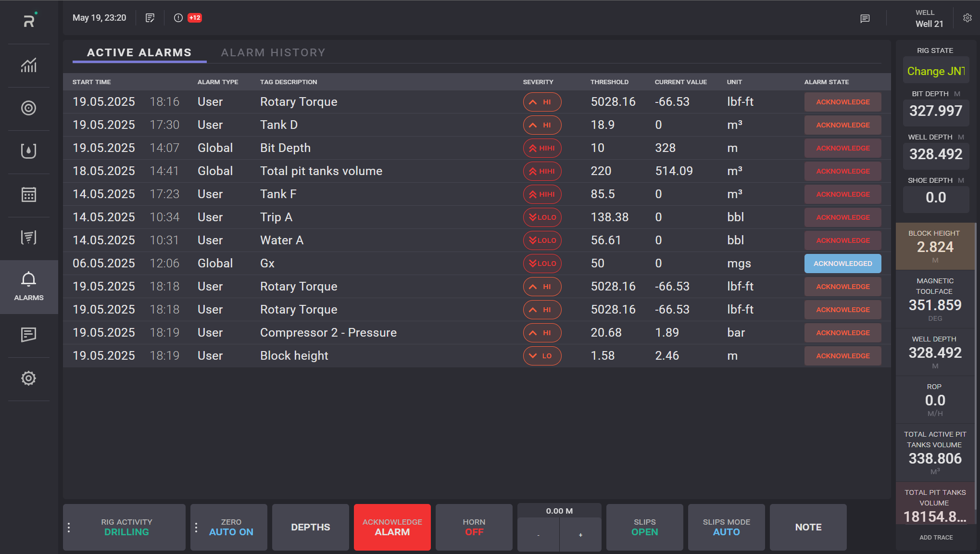The image size is (980, 554).
Task: Select the Active Alarms tab
Action: coord(139,52)
